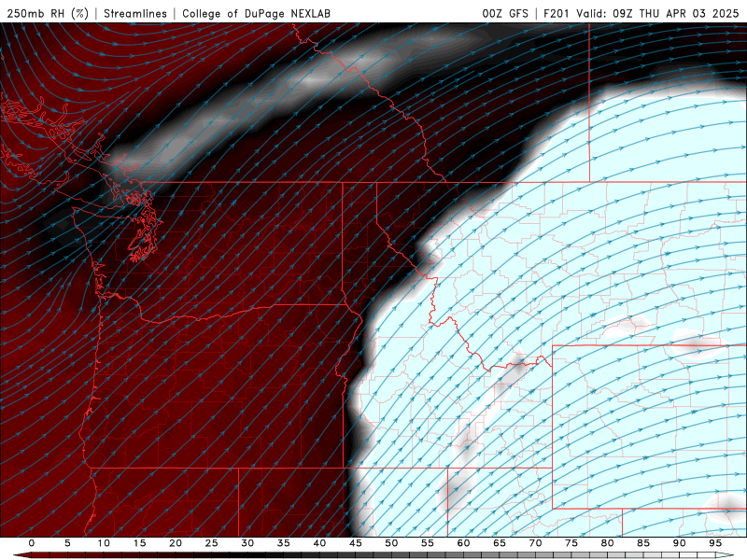Click the colorbar label '15'
Screen dimensions: 747x560
(x=139, y=543)
